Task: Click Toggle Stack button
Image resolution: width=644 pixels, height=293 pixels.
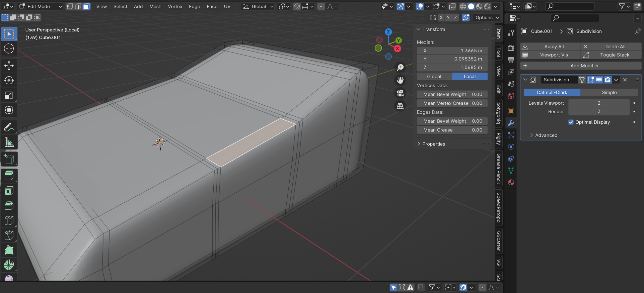Action: 611,55
